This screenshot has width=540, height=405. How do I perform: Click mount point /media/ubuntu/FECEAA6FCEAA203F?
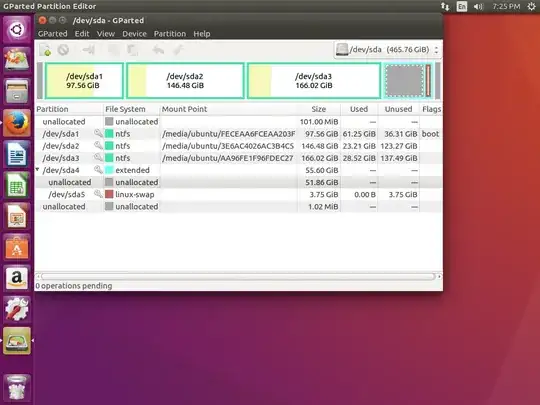(229, 134)
